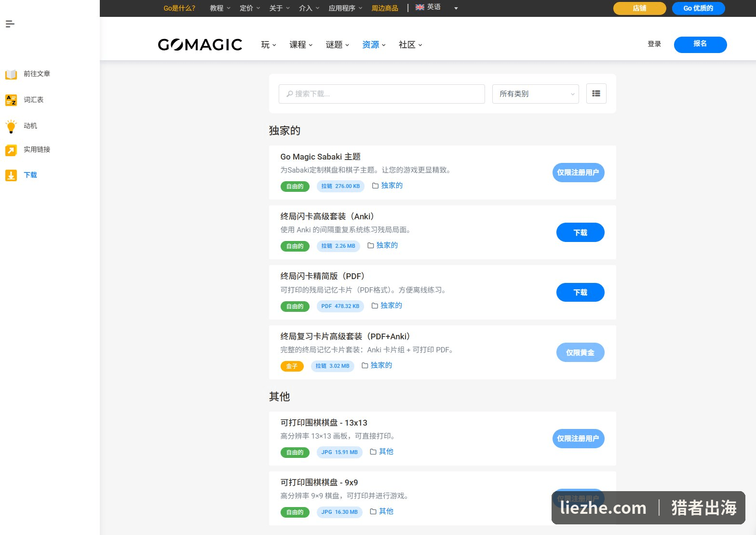Open 终局复习卡片高级套装 (PDF+Anki) title

tap(345, 336)
